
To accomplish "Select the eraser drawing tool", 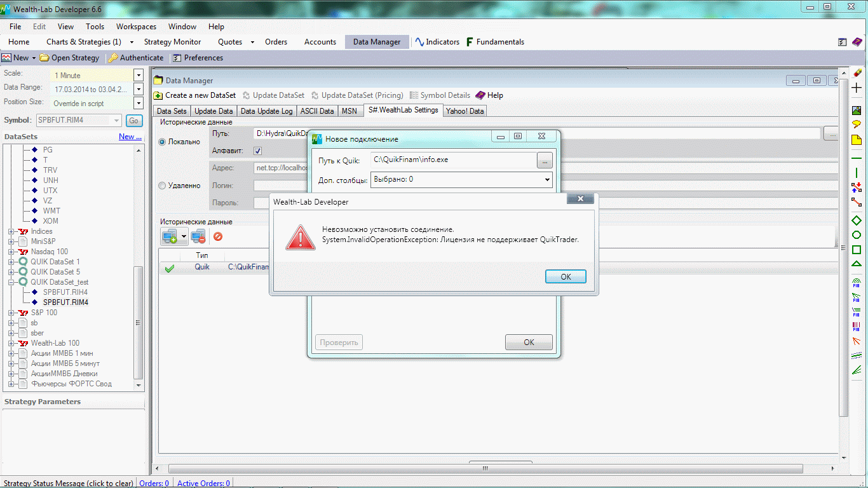I will pyautogui.click(x=857, y=72).
